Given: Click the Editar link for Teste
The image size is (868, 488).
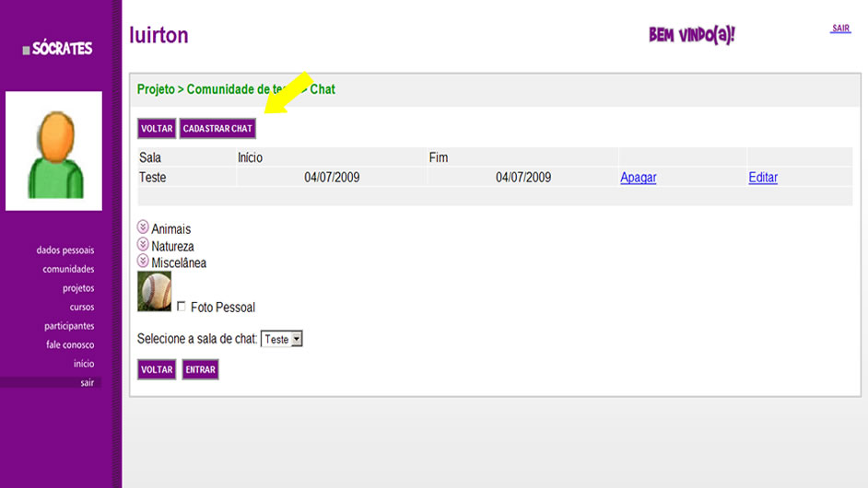Looking at the screenshot, I should pyautogui.click(x=762, y=178).
